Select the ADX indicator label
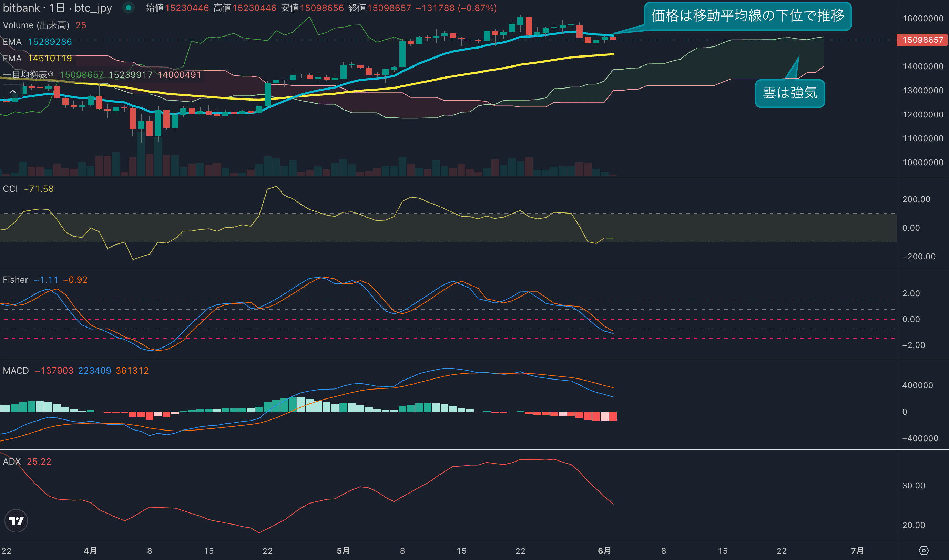 click(x=12, y=462)
